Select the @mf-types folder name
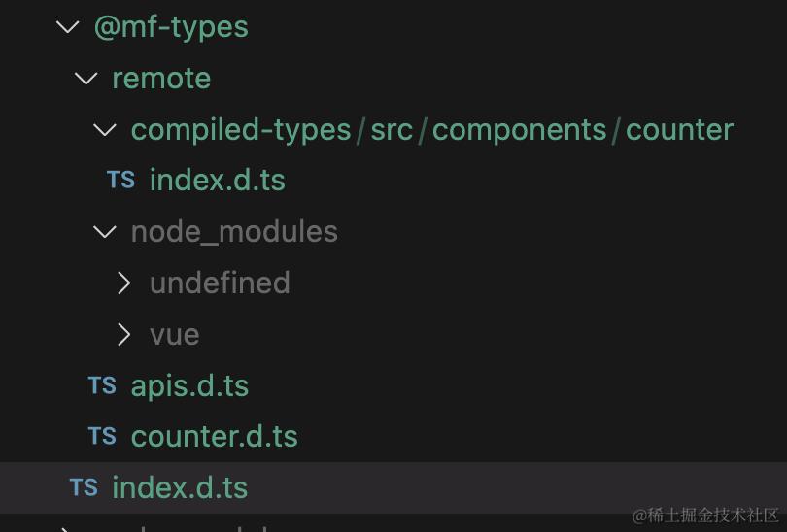787x532 pixels. [x=171, y=27]
